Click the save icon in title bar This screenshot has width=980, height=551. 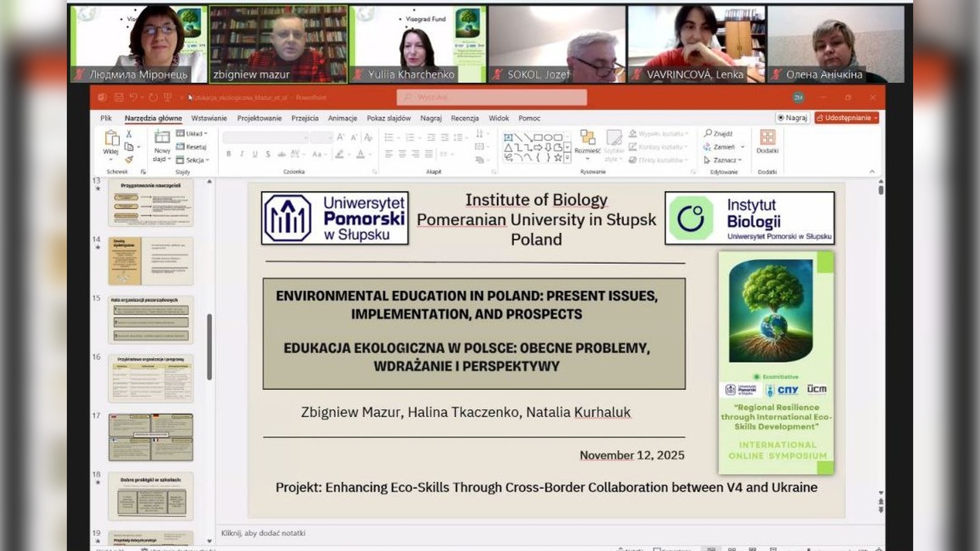[119, 97]
